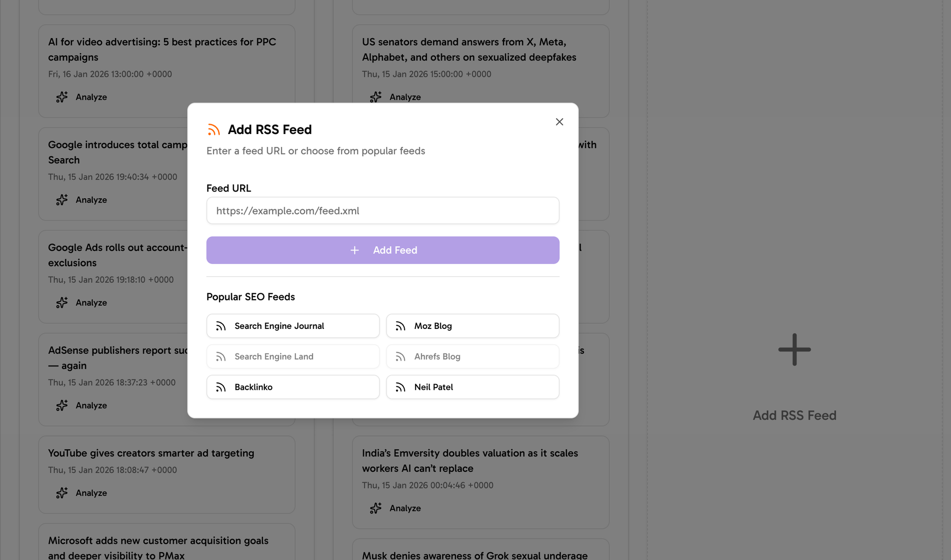Choose the Neil Patel feed option
Image resolution: width=951 pixels, height=560 pixels.
472,387
